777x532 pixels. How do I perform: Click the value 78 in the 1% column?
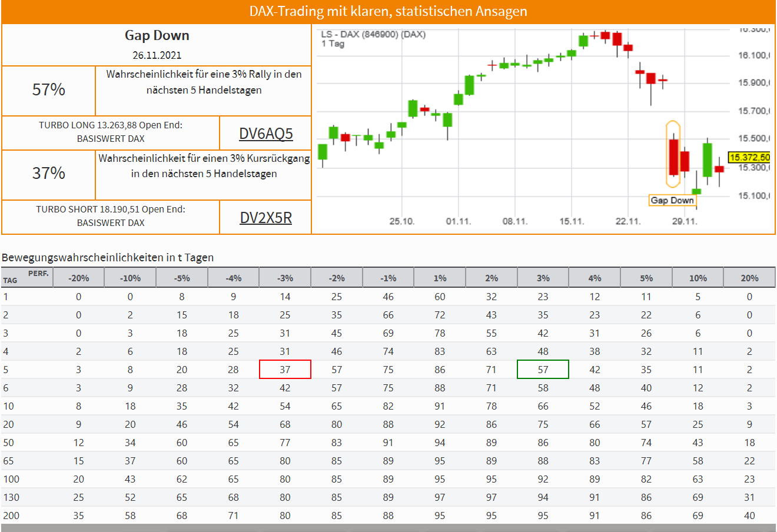(x=440, y=333)
